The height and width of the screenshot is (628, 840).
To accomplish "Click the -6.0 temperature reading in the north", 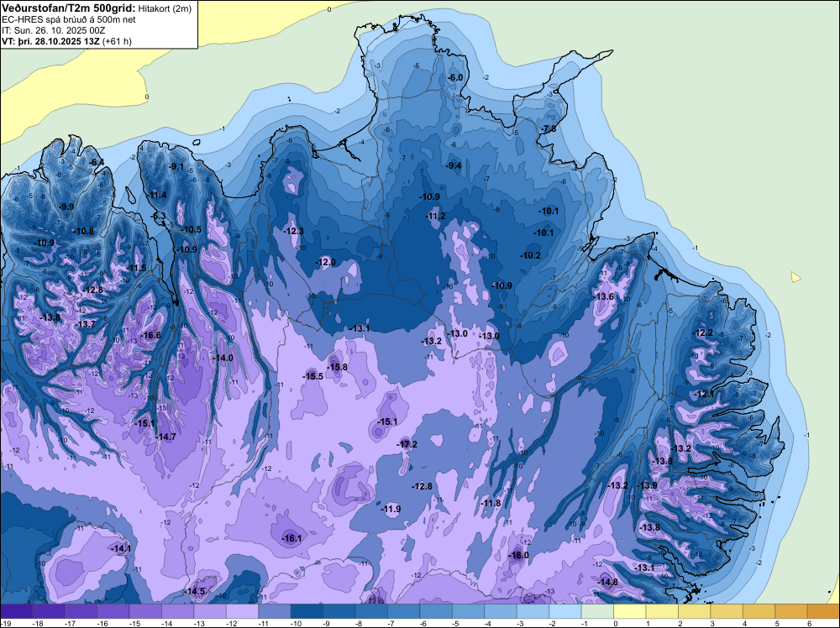I will (454, 77).
